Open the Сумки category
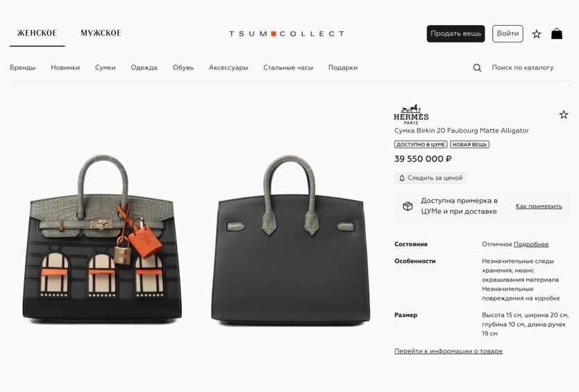Viewport: 579px width, 392px height. (x=106, y=67)
